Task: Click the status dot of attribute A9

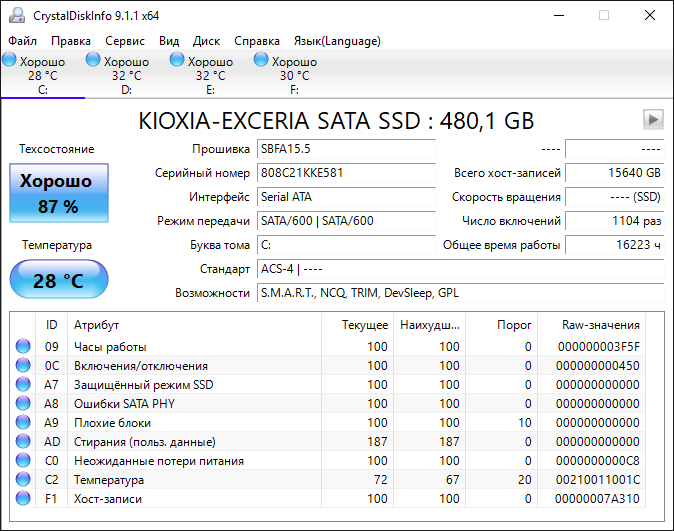Action: pyautogui.click(x=23, y=422)
